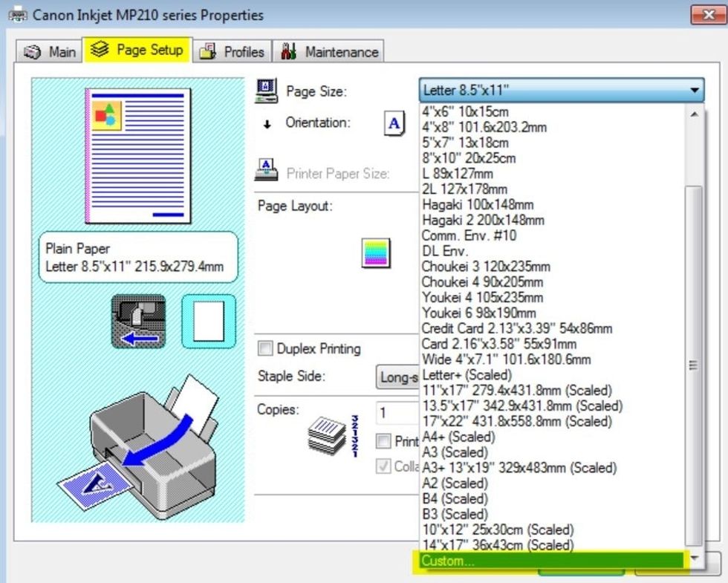Click the color page layout thumbnail
This screenshot has height=583, width=728.
[x=375, y=253]
